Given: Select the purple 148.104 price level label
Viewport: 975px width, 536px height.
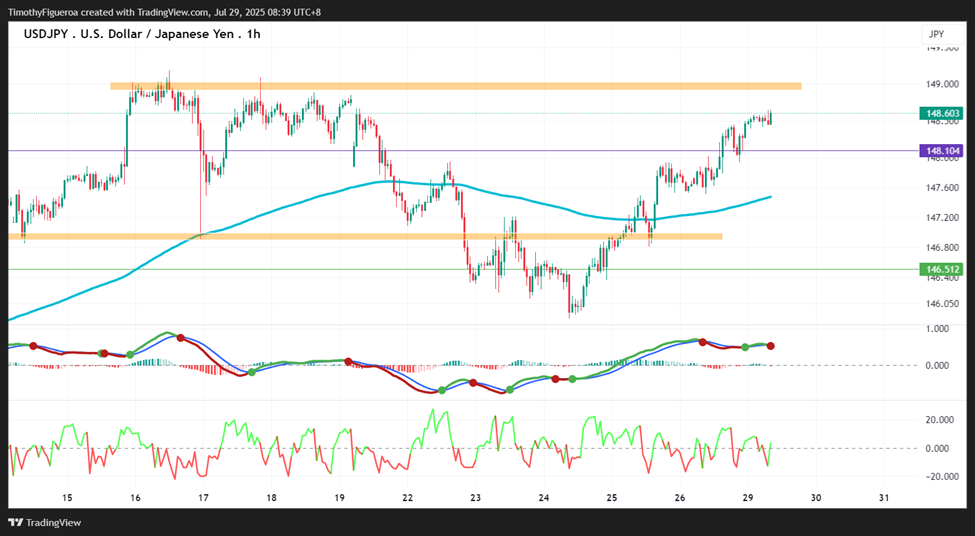Looking at the screenshot, I should click(x=941, y=150).
